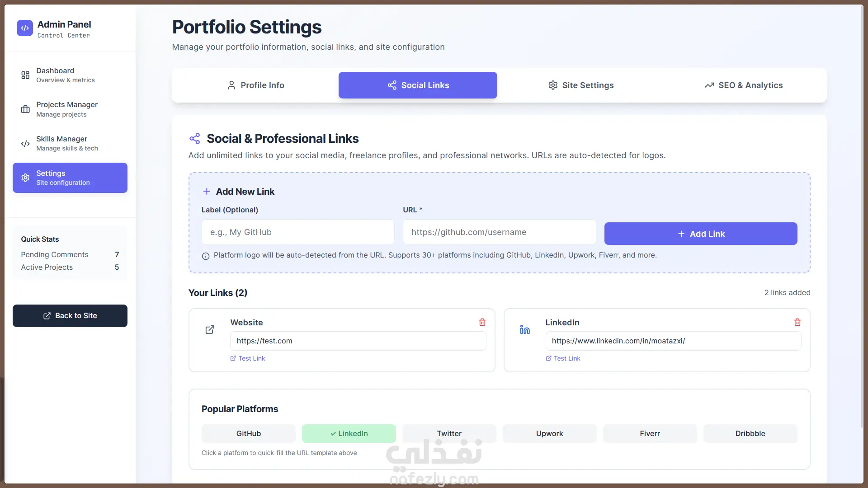Click the external-link icon on Website card
The image size is (868, 488).
(x=210, y=330)
